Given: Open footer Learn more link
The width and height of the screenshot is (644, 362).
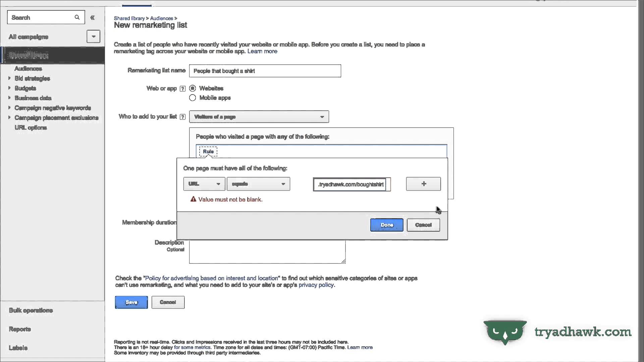Looking at the screenshot, I should [x=360, y=348].
